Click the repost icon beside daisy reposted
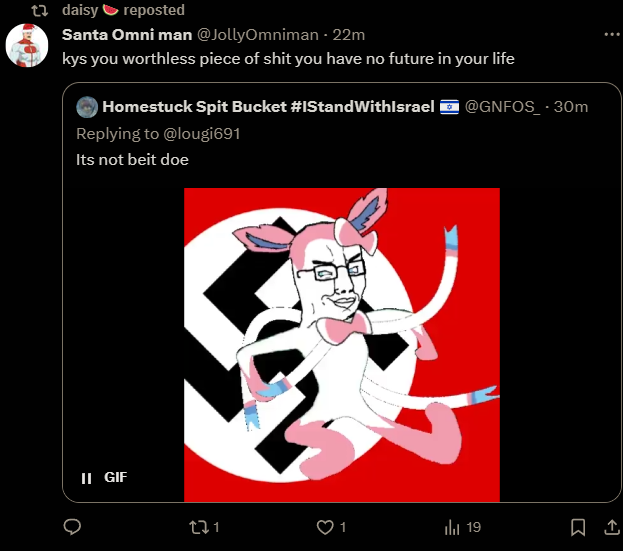This screenshot has width=623, height=551. coord(40,10)
